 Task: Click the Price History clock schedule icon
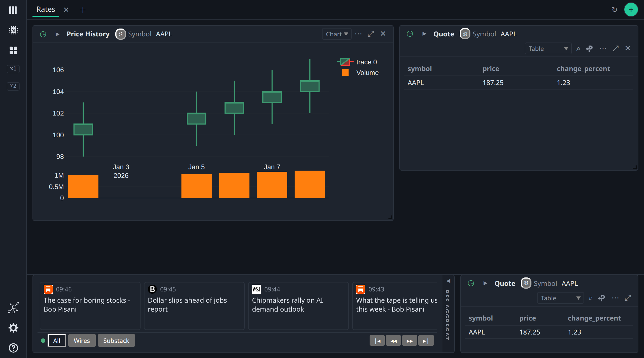pyautogui.click(x=43, y=34)
